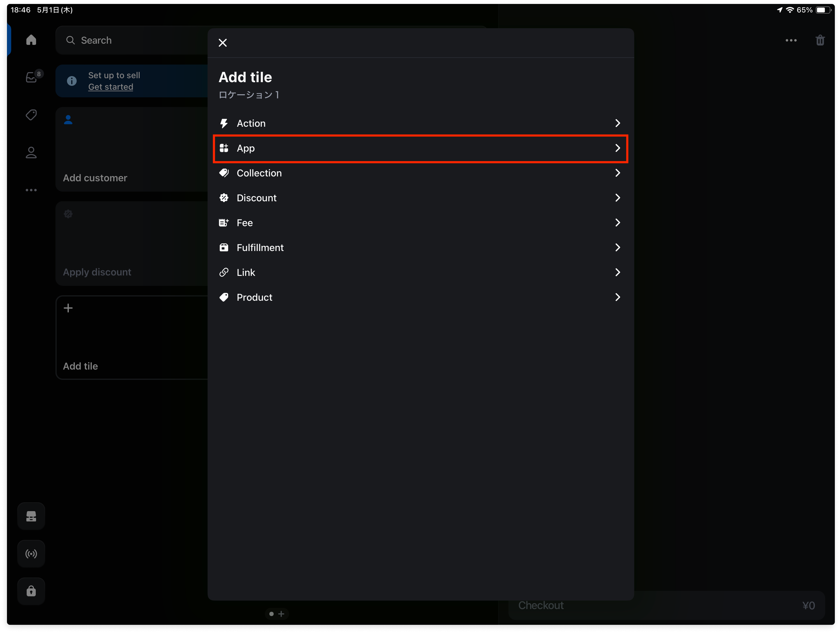This screenshot has width=840, height=633.
Task: Open cart options three-dot menu
Action: coord(792,40)
